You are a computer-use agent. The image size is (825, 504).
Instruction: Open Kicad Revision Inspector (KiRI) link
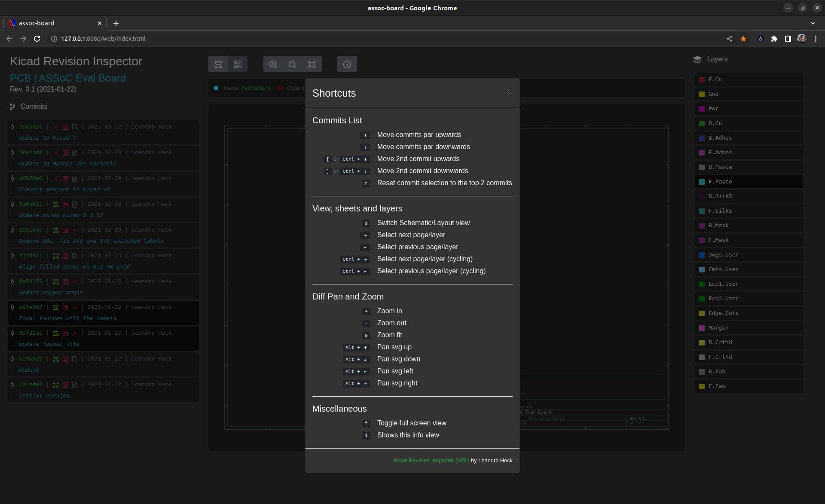point(431,461)
